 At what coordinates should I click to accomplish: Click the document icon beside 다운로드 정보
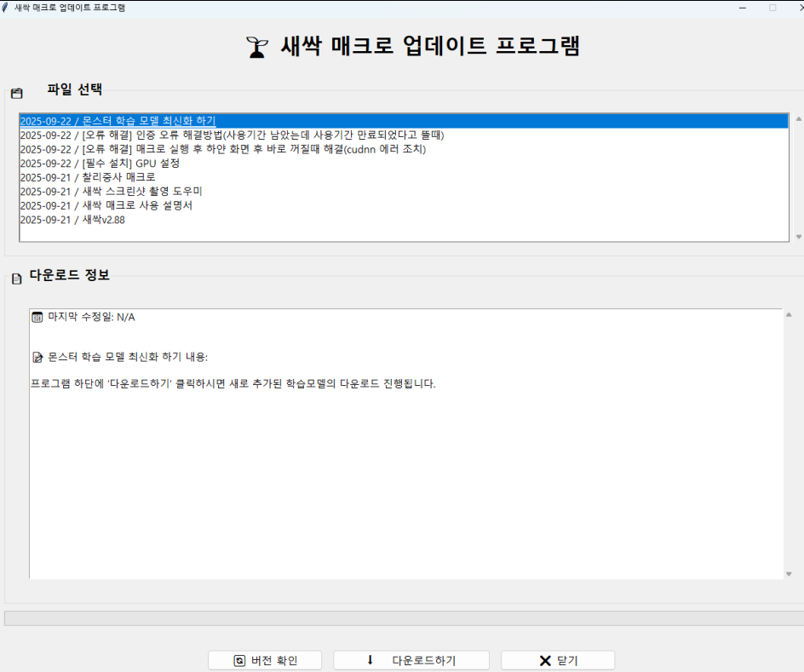pos(16,279)
